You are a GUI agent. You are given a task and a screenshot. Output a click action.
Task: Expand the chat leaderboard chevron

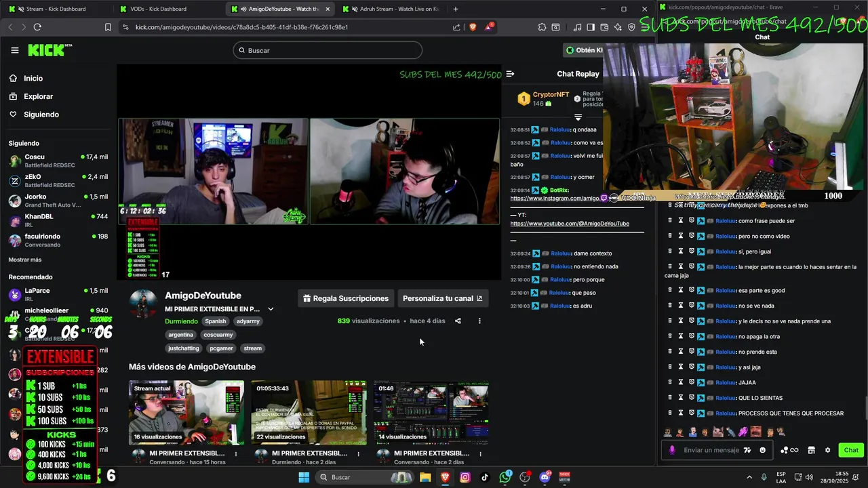(578, 117)
